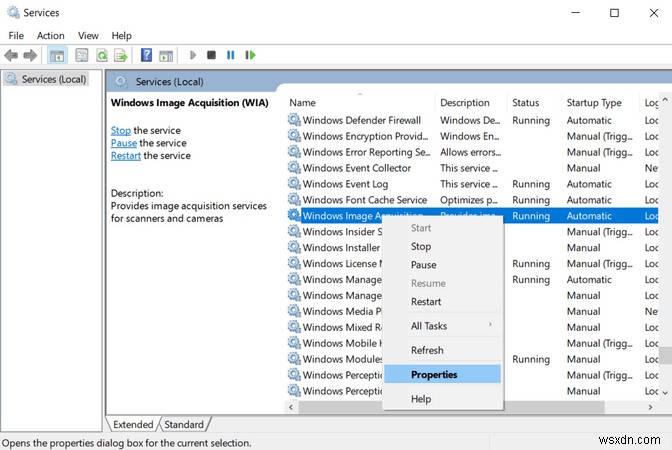Click the gear icon of Windows Event Collector
The image size is (672, 450).
click(294, 167)
